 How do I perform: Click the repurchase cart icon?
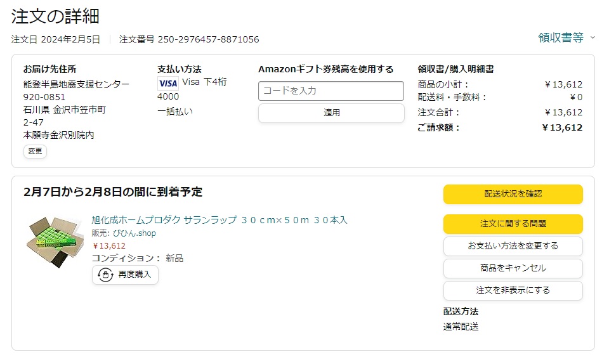pos(105,275)
